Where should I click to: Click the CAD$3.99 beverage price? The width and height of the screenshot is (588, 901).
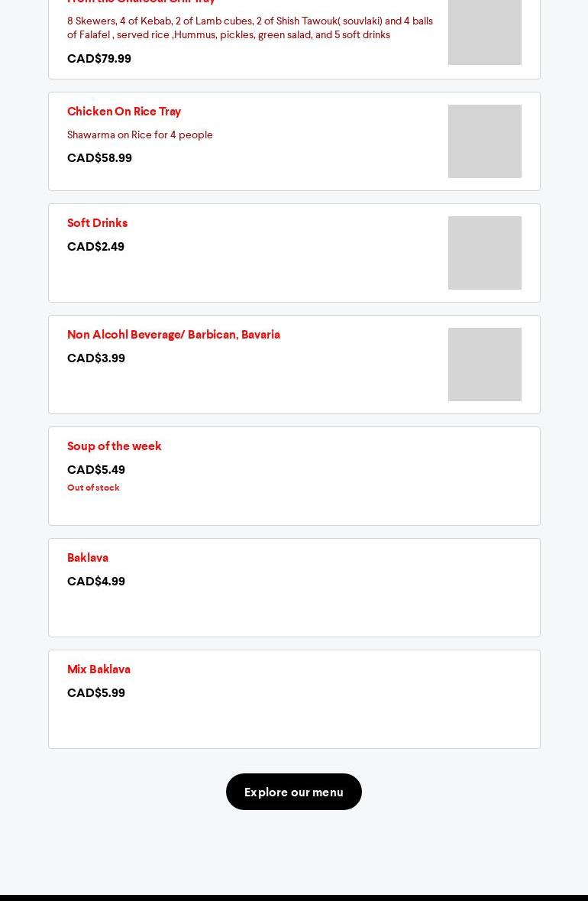[x=96, y=358]
